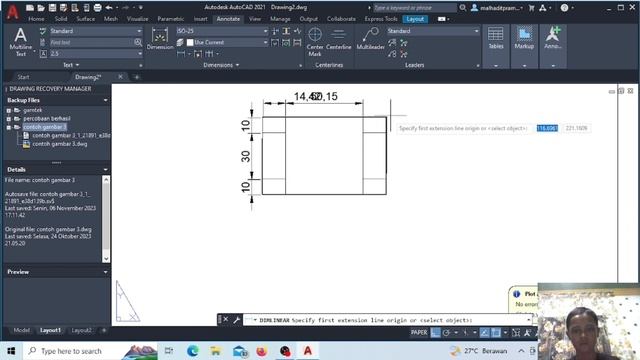This screenshot has width=640, height=360.
Task: Open Firefox from the taskbar
Action: click(x=262, y=351)
